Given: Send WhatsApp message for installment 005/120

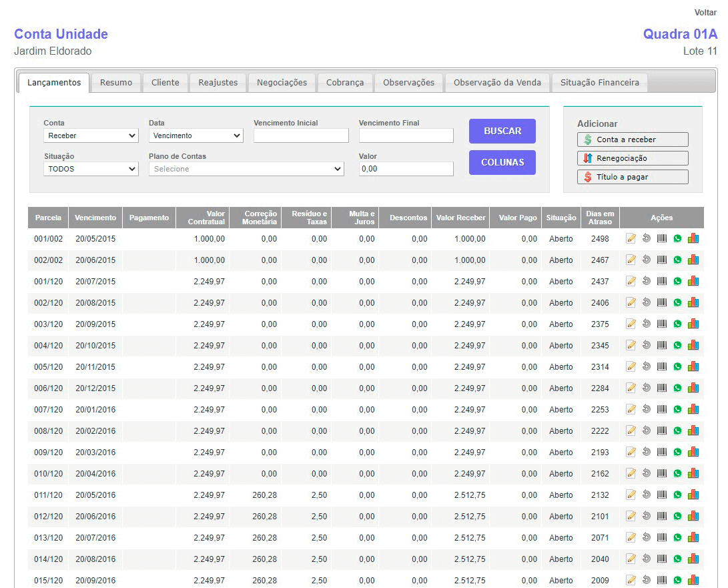Looking at the screenshot, I should click(x=677, y=366).
